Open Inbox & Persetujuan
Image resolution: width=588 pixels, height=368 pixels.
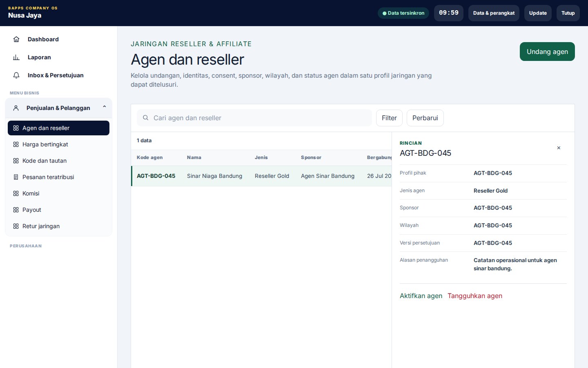(58, 75)
